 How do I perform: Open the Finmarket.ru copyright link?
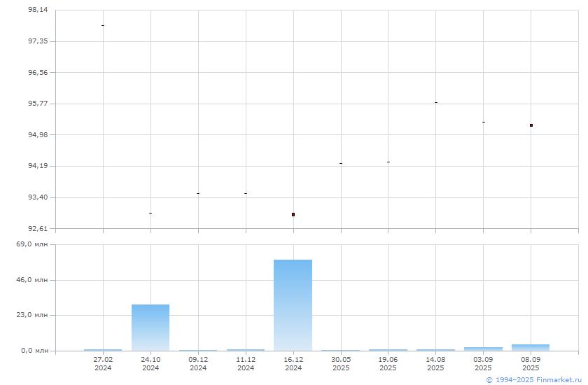click(534, 379)
